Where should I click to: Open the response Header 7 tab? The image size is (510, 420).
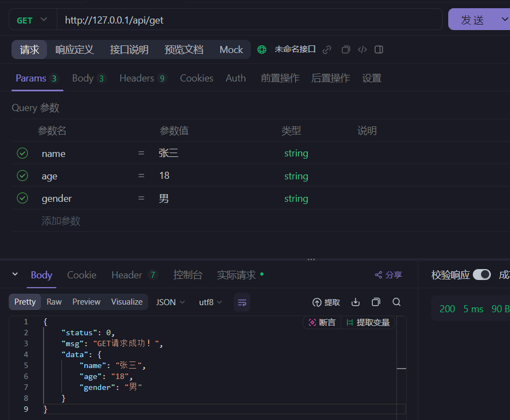(134, 275)
